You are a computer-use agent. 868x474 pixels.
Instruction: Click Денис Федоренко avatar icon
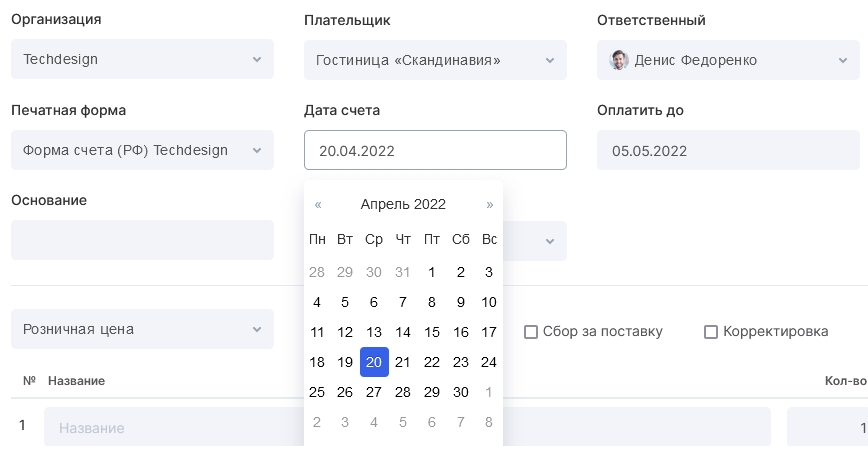click(619, 60)
